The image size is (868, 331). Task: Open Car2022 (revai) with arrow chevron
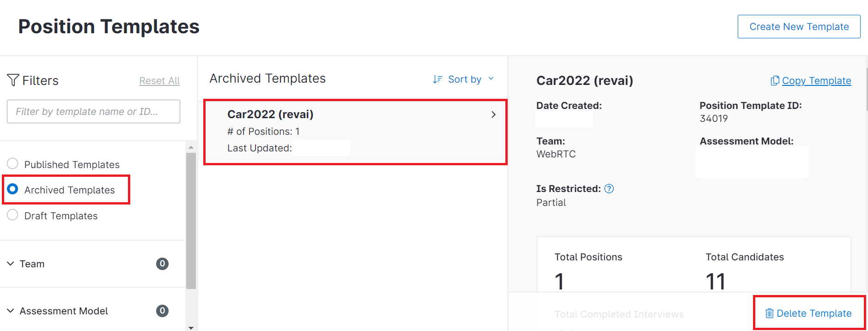pyautogui.click(x=493, y=114)
